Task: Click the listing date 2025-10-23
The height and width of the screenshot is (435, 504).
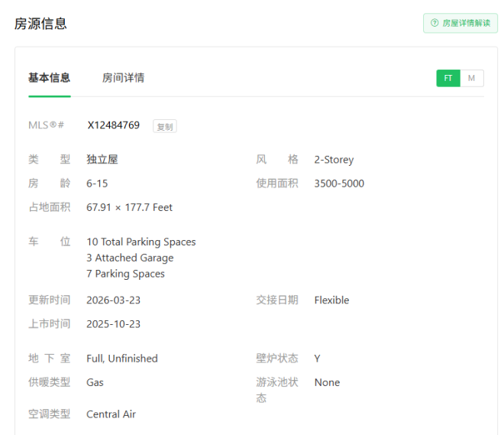Action: [x=113, y=324]
